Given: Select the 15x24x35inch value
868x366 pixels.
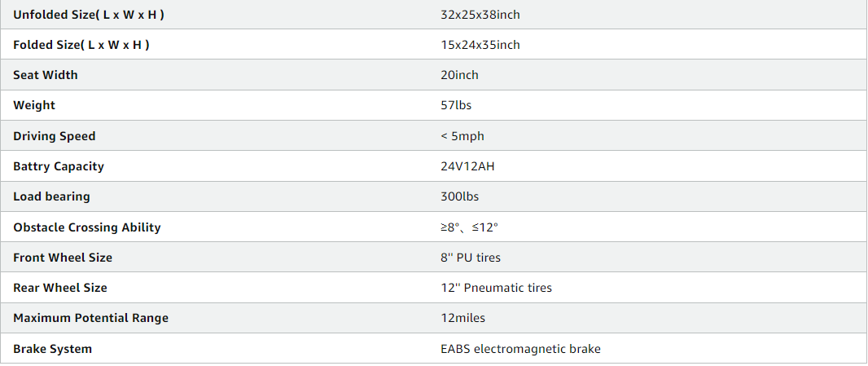Looking at the screenshot, I should tap(480, 45).
